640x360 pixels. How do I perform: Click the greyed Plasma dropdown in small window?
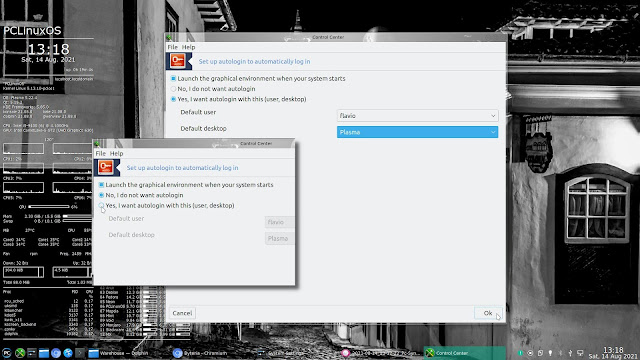[x=280, y=238]
